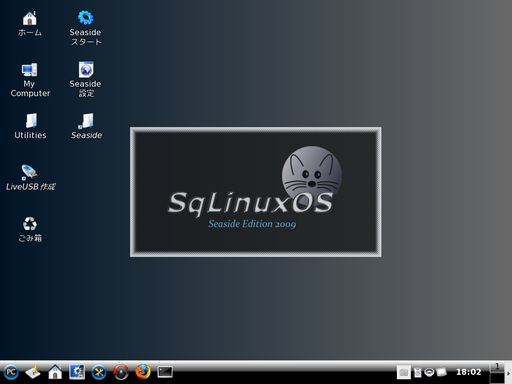Launch Firefox from the taskbar
Screen dimensions: 512x384
[143, 372]
